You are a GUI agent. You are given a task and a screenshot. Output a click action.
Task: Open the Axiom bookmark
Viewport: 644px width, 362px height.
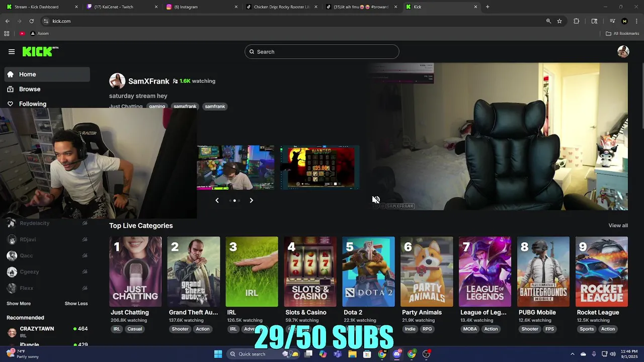[x=40, y=34]
